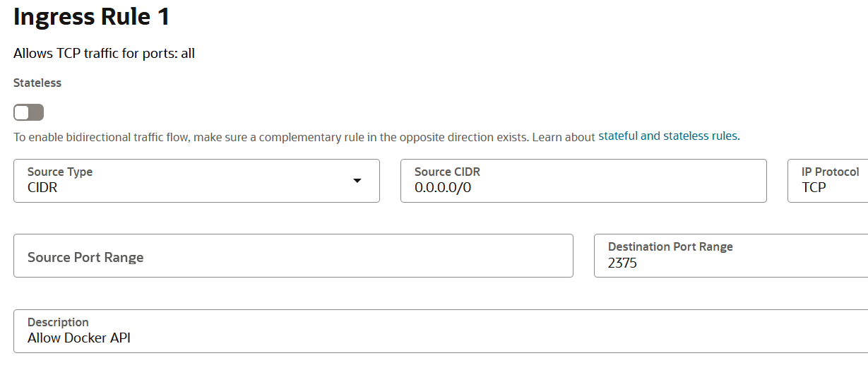Click the CIDR value in Source Type

pyautogui.click(x=42, y=188)
